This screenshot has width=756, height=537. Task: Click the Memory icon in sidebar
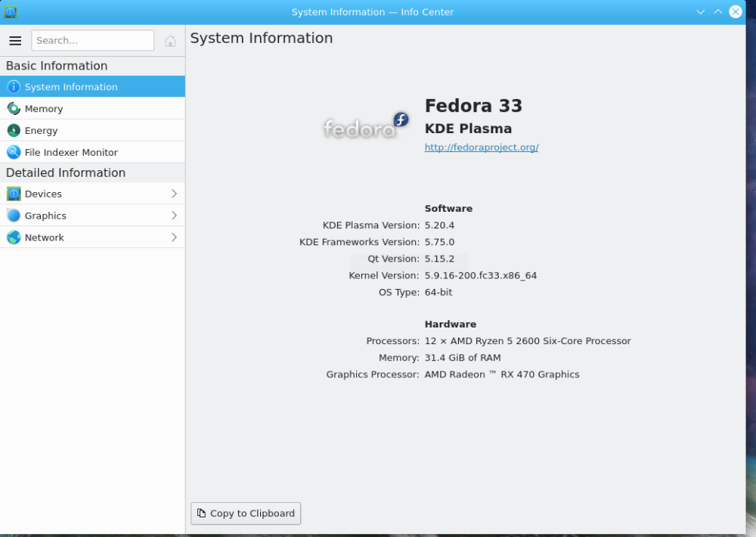pyautogui.click(x=14, y=109)
